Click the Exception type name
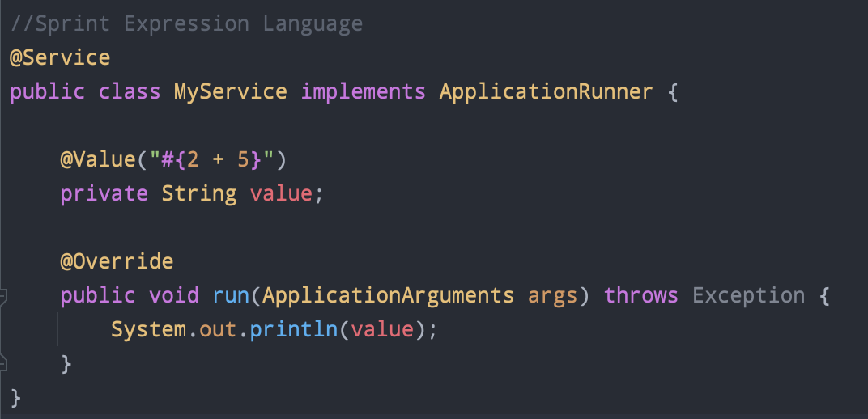The image size is (868, 419). tap(748, 296)
